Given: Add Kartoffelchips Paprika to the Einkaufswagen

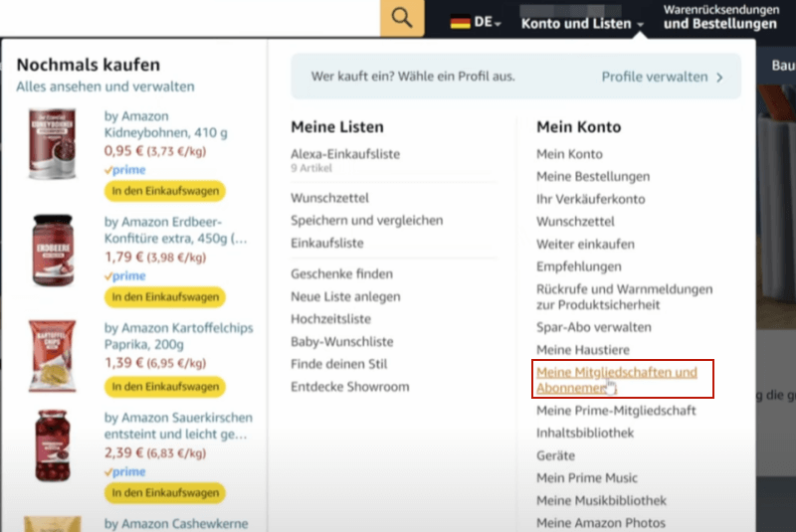Looking at the screenshot, I should click(x=165, y=387).
